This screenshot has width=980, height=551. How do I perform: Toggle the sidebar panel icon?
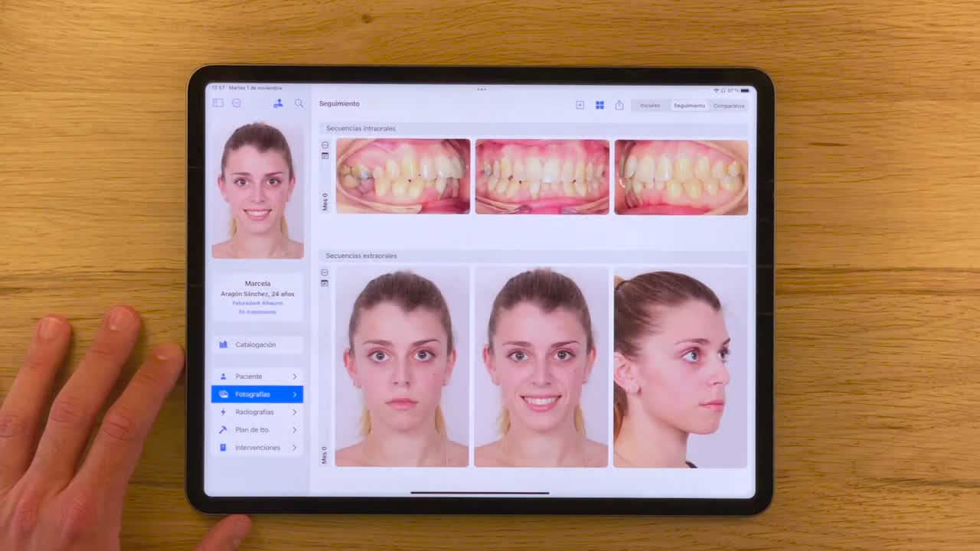point(218,103)
